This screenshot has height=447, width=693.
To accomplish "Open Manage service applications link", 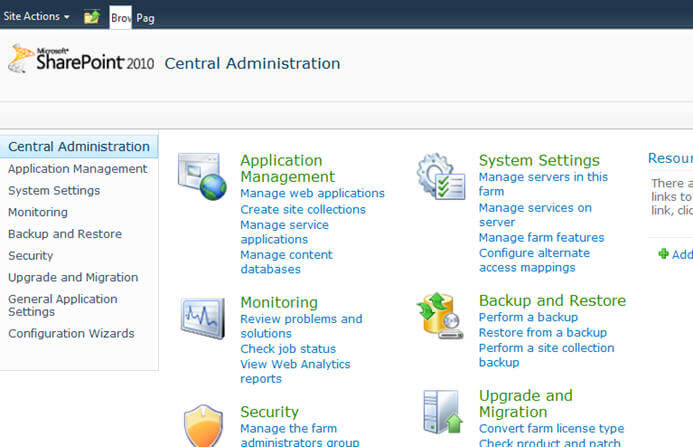I will click(285, 232).
